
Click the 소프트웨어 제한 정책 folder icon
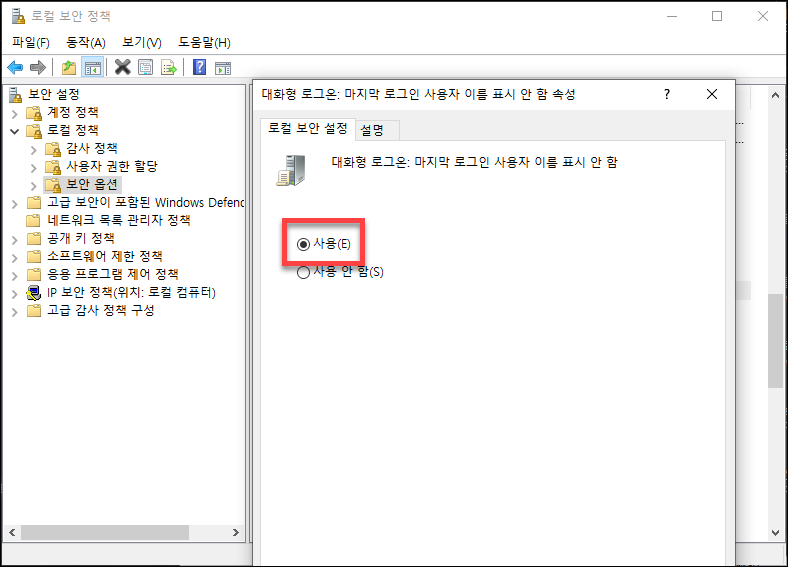tap(34, 256)
